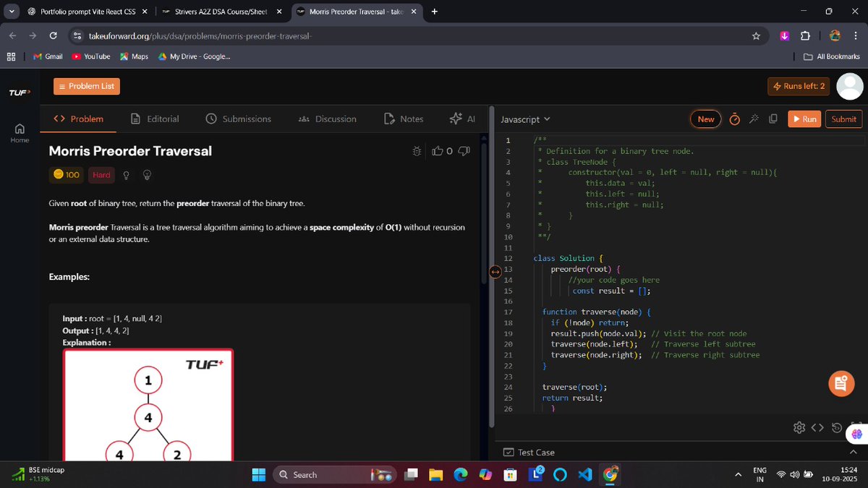Open the AI tab
868x488 pixels.
tap(461, 119)
